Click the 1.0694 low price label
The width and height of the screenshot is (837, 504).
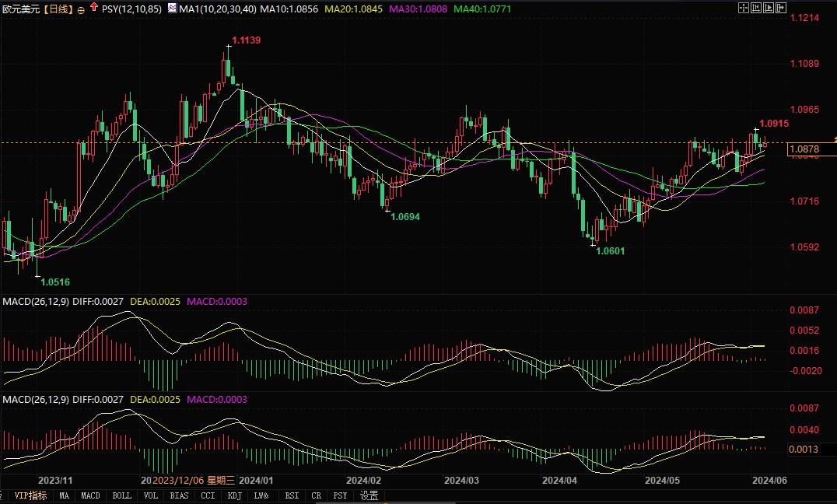(405, 217)
